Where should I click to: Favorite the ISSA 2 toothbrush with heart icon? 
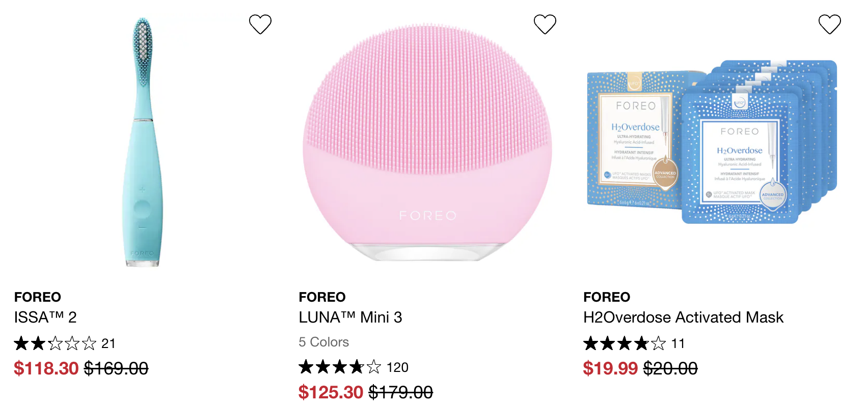click(260, 24)
